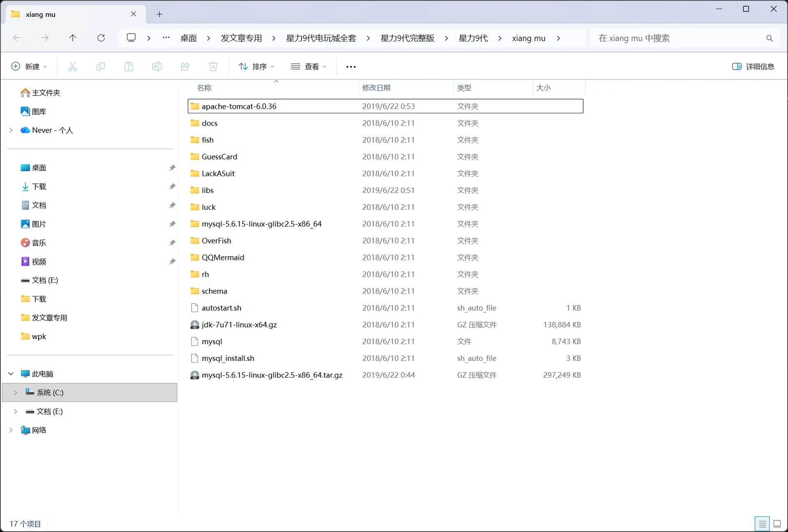The height and width of the screenshot is (532, 788).
Task: Navigate back with the left arrow
Action: pos(17,38)
